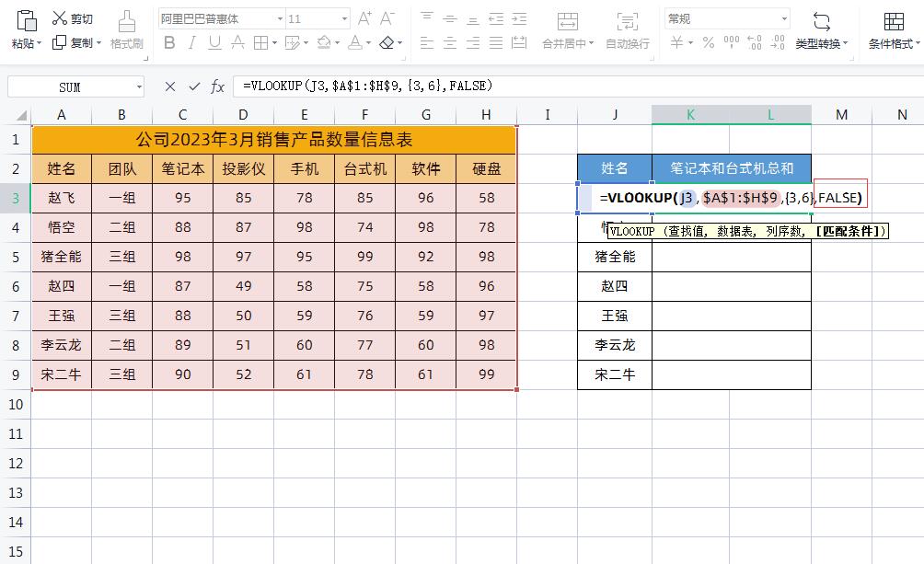Apply percent style (%) icon

(x=709, y=42)
